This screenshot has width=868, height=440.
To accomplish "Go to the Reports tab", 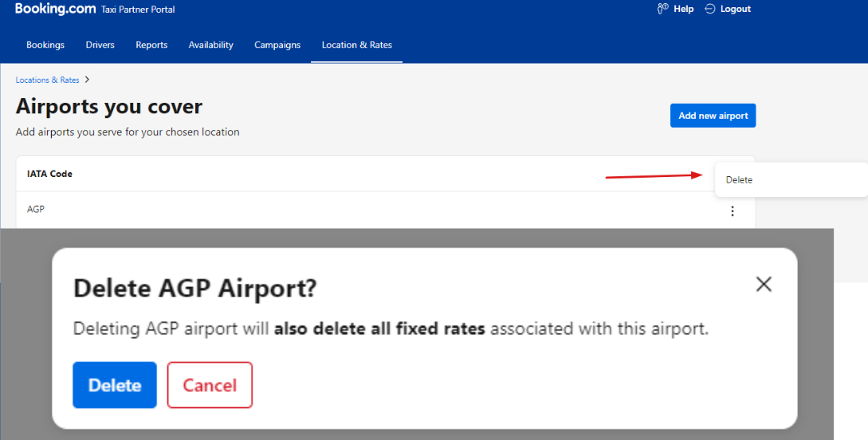I will (151, 45).
